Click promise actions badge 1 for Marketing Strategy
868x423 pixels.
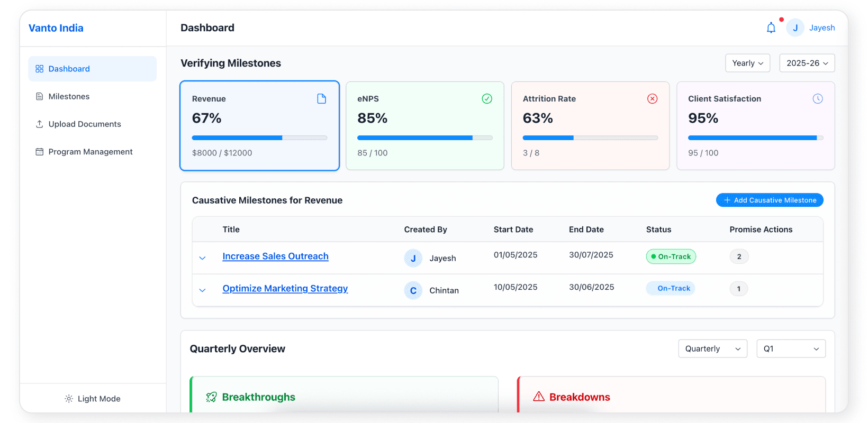point(739,289)
